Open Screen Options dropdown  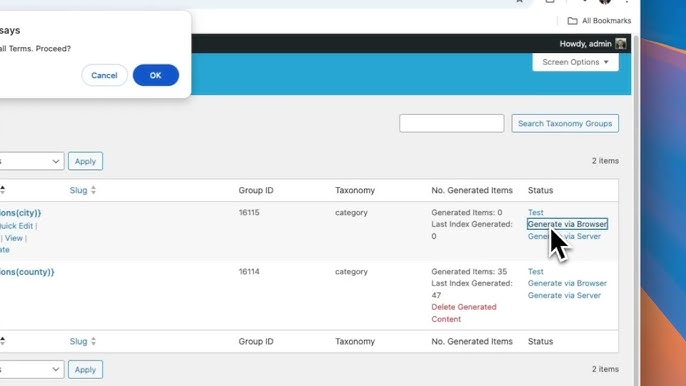tap(575, 62)
